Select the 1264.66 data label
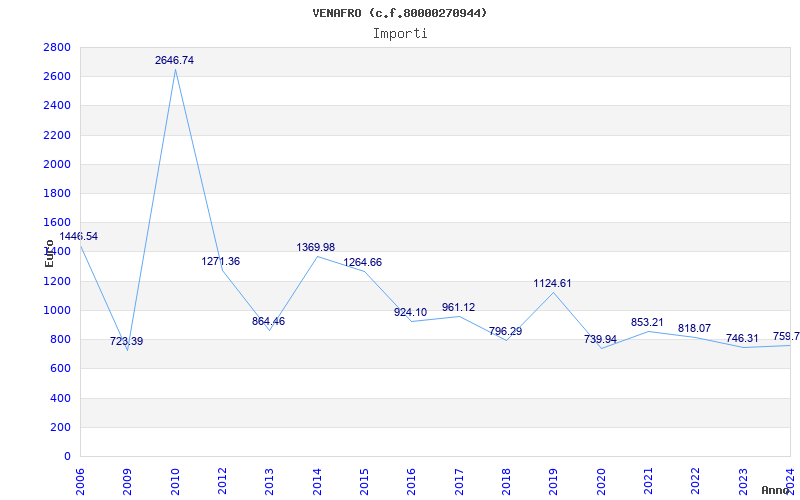 point(362,262)
